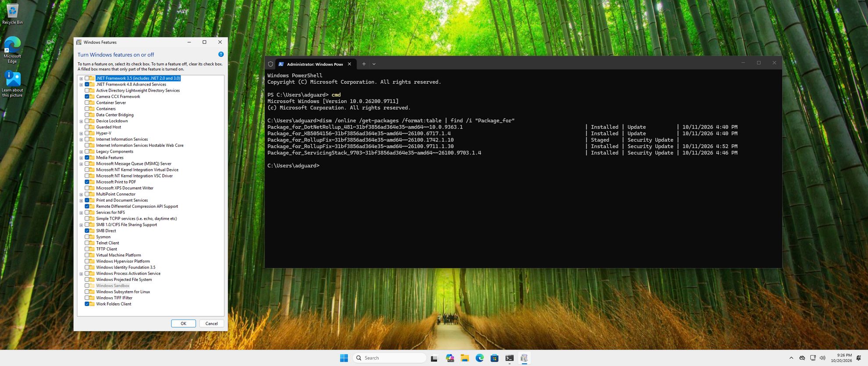Click OK in the Windows Features dialog

[183, 323]
